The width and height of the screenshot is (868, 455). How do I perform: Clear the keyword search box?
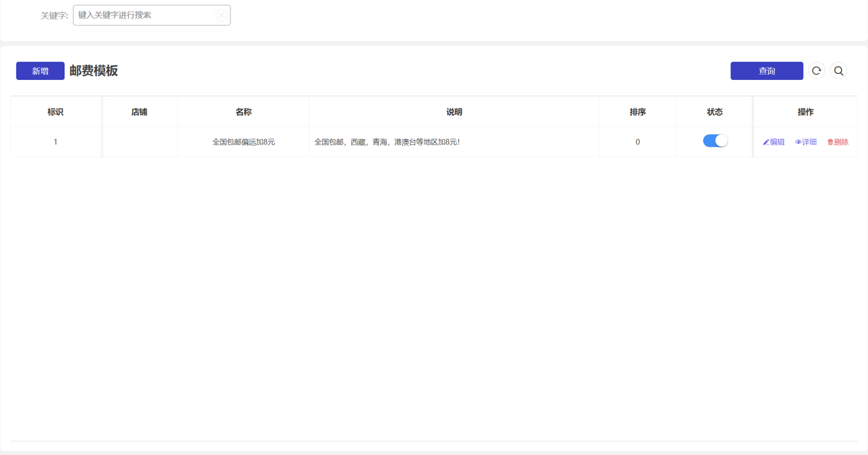click(221, 15)
